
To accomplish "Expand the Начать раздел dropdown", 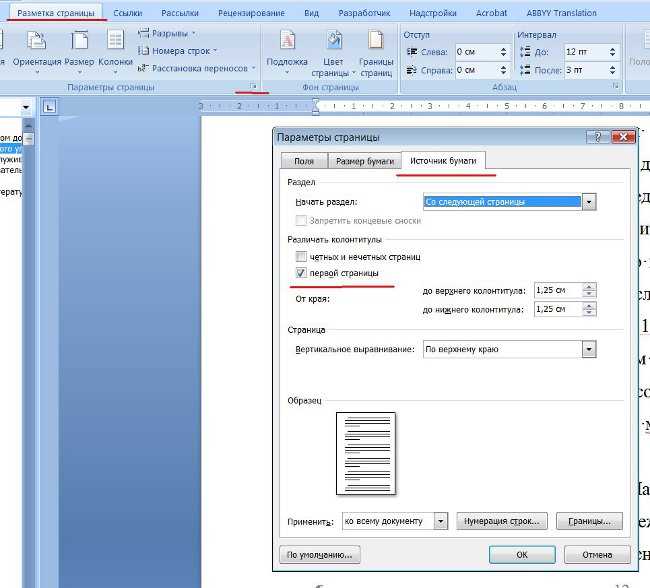I will [589, 202].
